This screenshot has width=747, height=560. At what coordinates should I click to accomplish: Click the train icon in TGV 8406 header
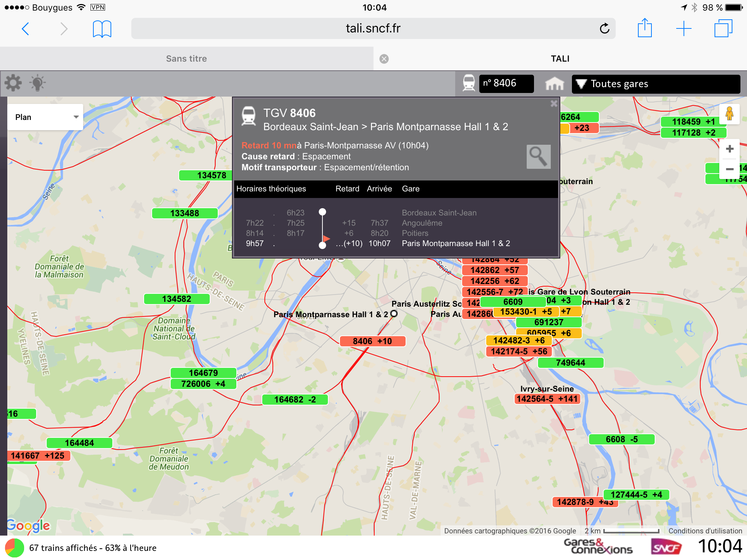[x=248, y=116]
